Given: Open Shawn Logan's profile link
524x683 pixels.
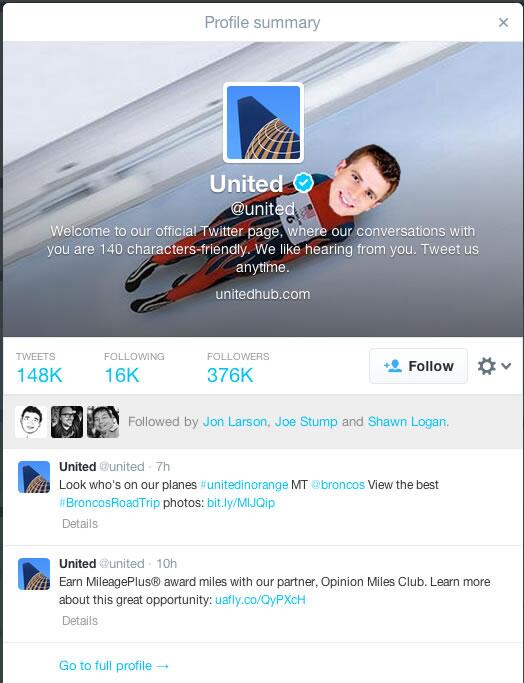Looking at the screenshot, I should [407, 422].
